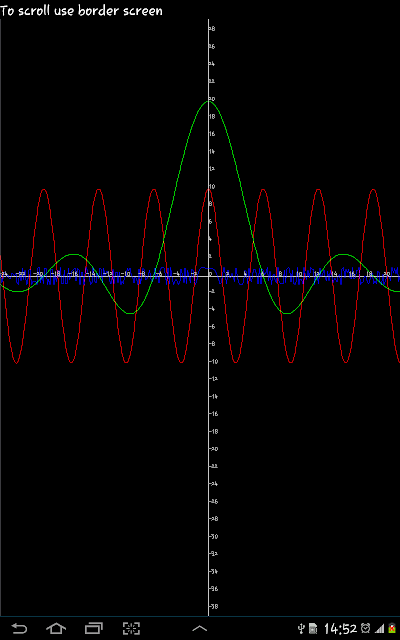Tap the 'To scroll use border screen' hint
This screenshot has height=640, width=400.
(x=81, y=11)
